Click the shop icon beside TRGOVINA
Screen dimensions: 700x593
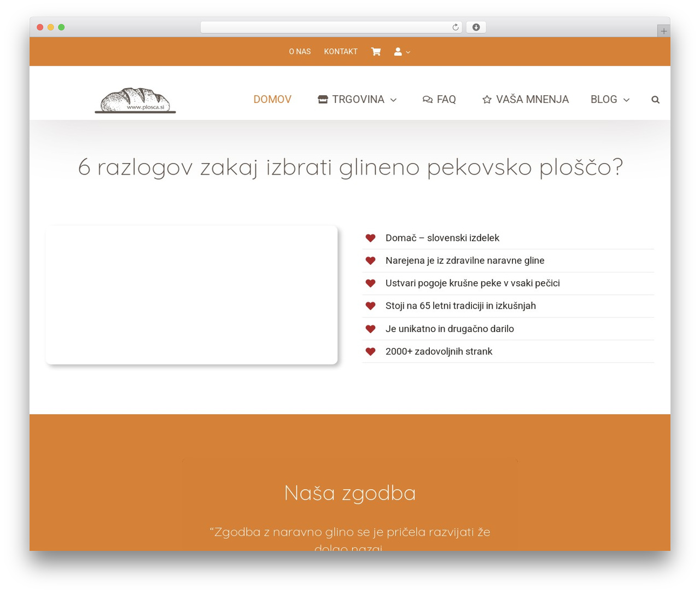click(x=323, y=99)
